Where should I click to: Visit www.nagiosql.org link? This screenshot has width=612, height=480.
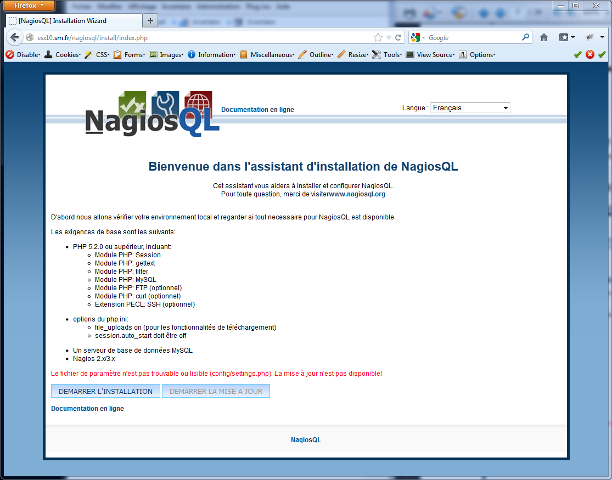pos(358,194)
